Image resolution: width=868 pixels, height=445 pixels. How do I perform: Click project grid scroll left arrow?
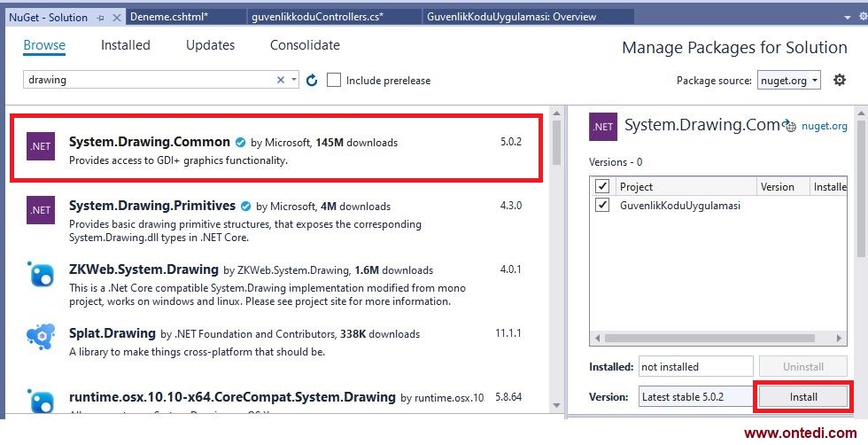597,338
